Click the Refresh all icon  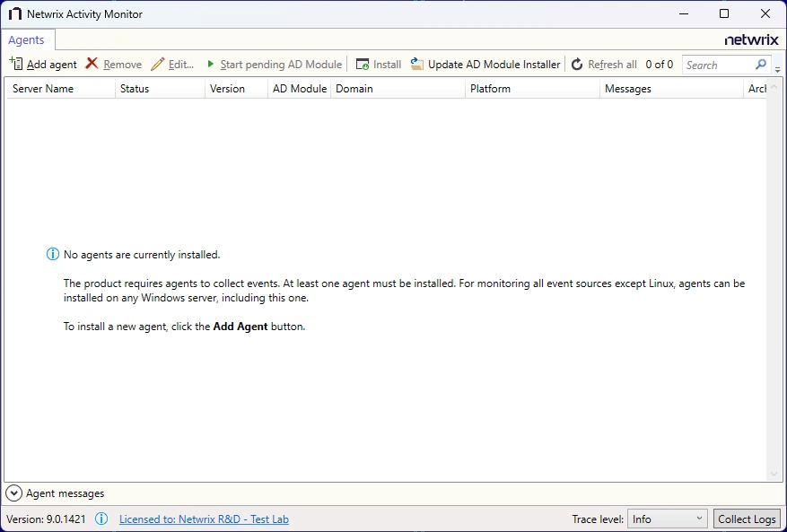(575, 64)
